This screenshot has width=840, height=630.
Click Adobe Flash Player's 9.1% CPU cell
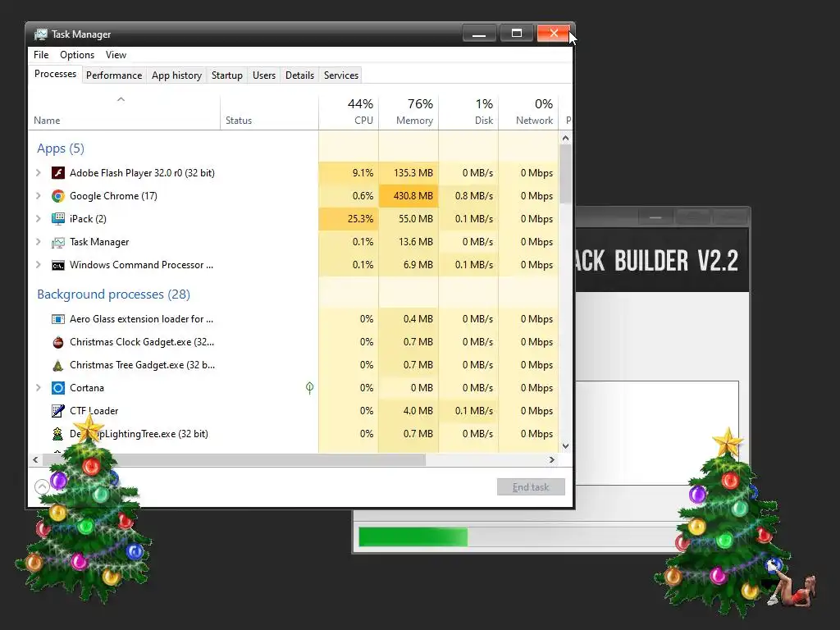point(349,173)
